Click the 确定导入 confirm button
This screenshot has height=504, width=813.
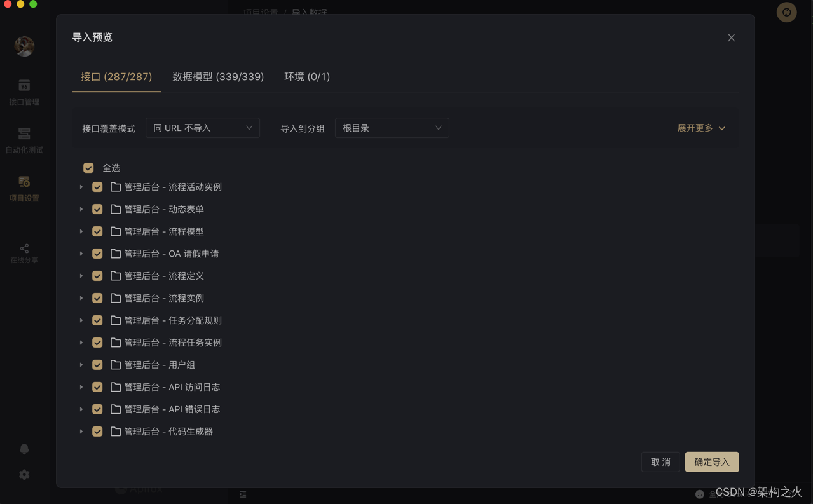(711, 461)
